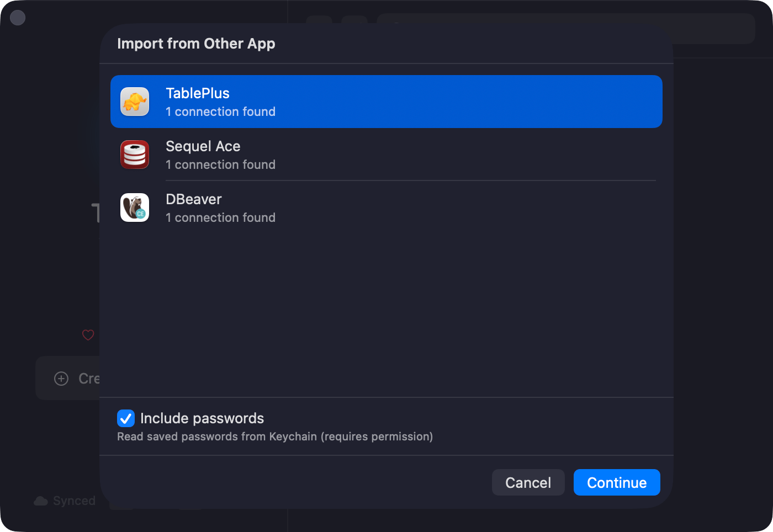
Task: Click the heart icon in the background window
Action: 88,335
